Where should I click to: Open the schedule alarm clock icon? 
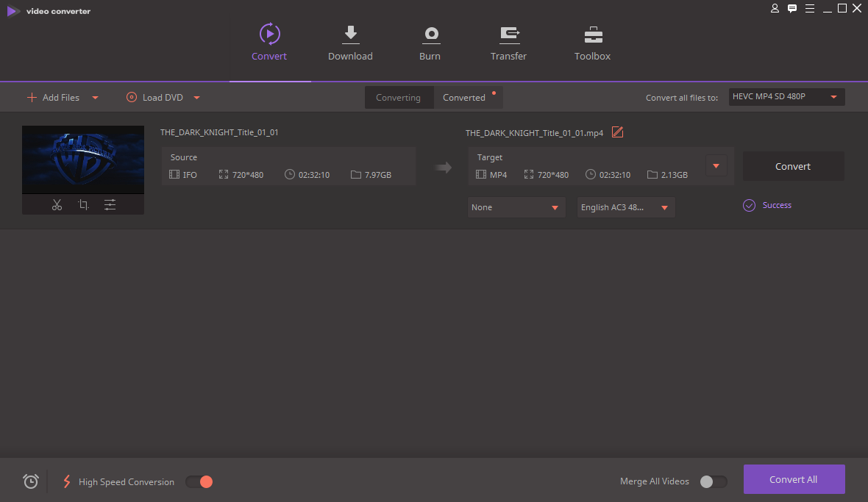31,481
